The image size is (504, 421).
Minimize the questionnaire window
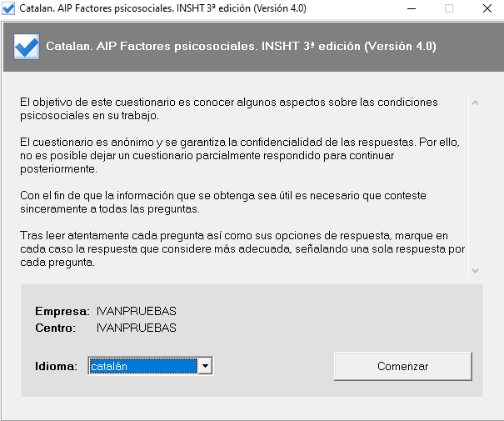pyautogui.click(x=412, y=8)
